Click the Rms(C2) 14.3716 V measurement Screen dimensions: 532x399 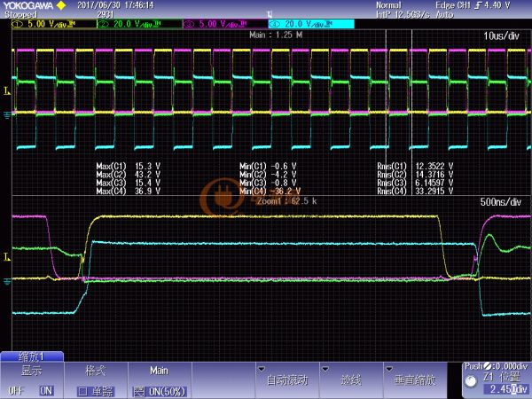coord(415,175)
